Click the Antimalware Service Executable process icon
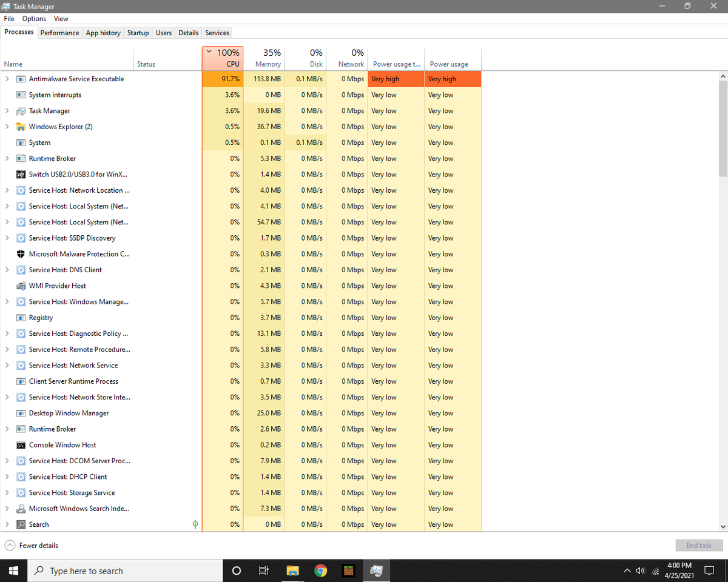 pyautogui.click(x=21, y=79)
